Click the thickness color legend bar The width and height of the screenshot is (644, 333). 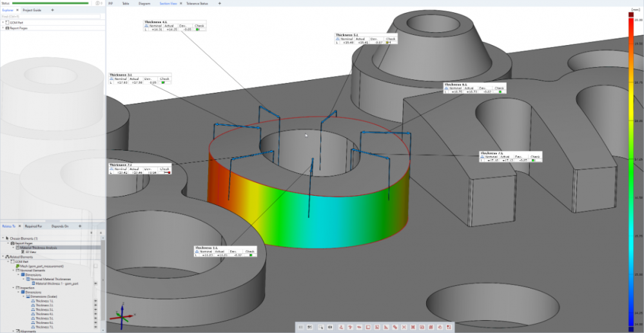pos(630,167)
